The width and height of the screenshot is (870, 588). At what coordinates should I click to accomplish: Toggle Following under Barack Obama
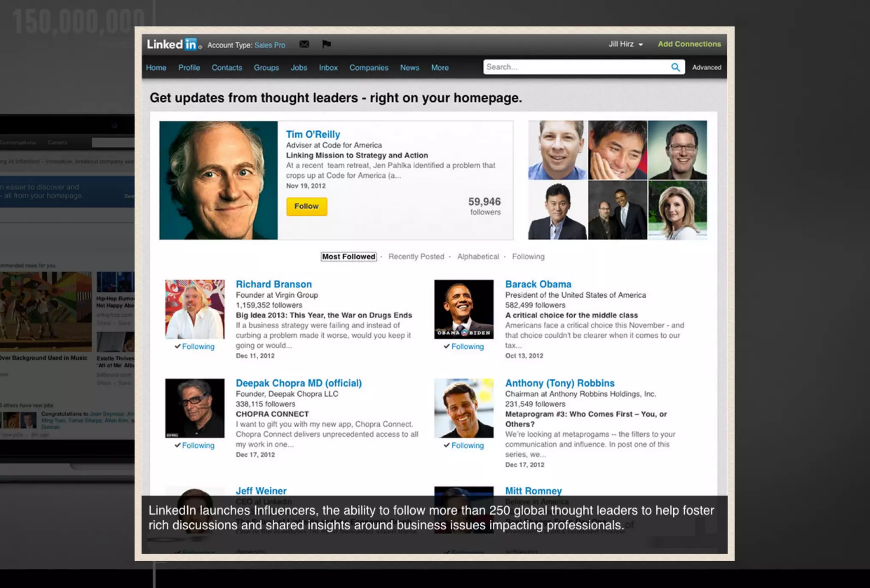[x=463, y=347]
